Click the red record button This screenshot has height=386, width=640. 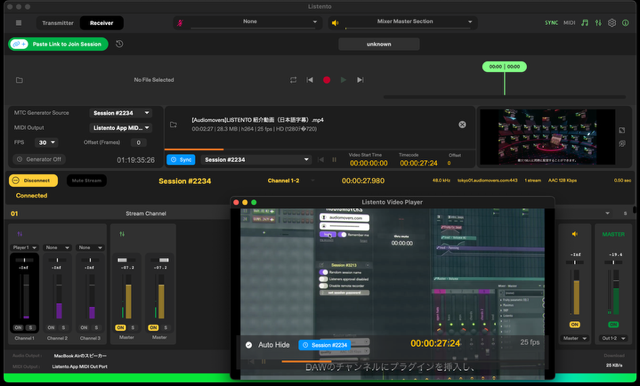point(327,80)
